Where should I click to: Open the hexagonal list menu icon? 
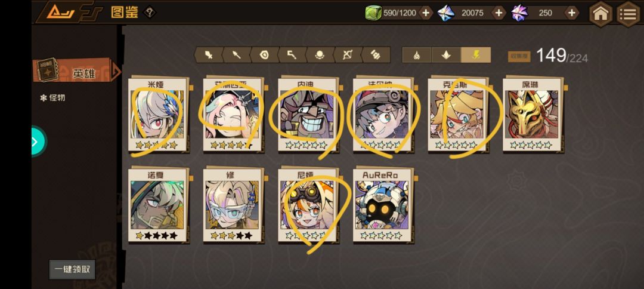pyautogui.click(x=628, y=14)
